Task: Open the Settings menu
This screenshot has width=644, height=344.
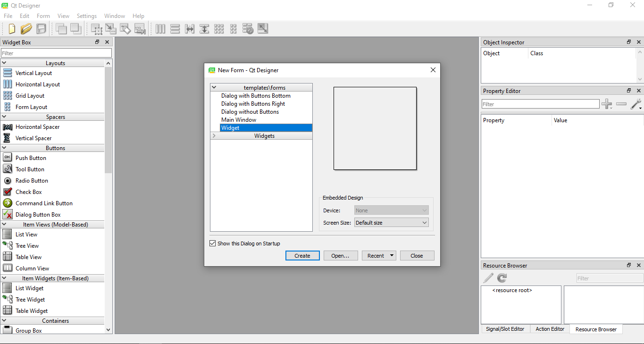Action: tap(87, 16)
